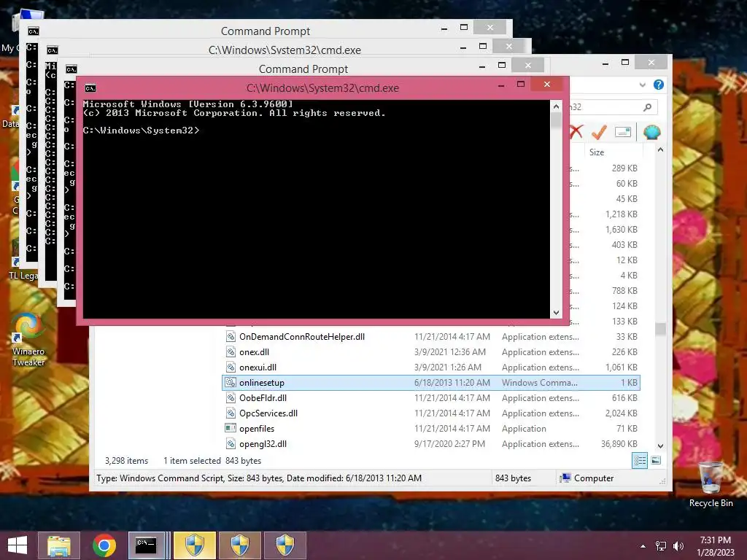Image resolution: width=747 pixels, height=560 pixels.
Task: Switch Explorer to large icons view
Action: point(656,461)
